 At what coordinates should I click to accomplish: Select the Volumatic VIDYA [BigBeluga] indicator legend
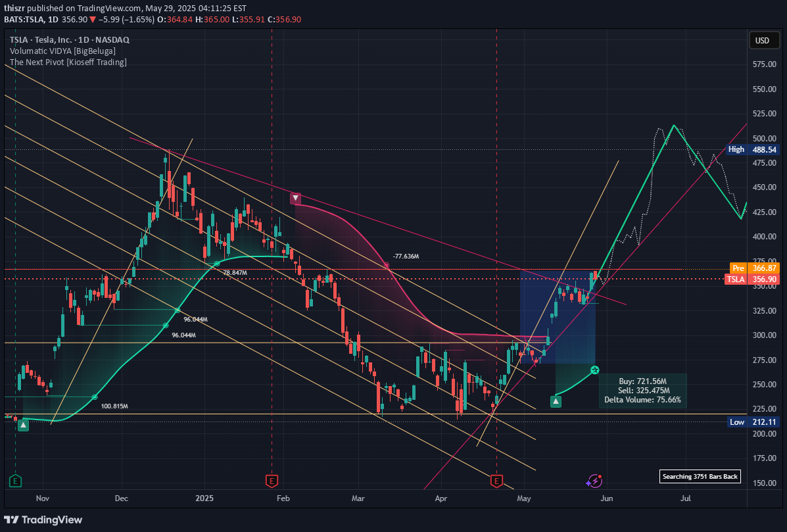coord(62,51)
